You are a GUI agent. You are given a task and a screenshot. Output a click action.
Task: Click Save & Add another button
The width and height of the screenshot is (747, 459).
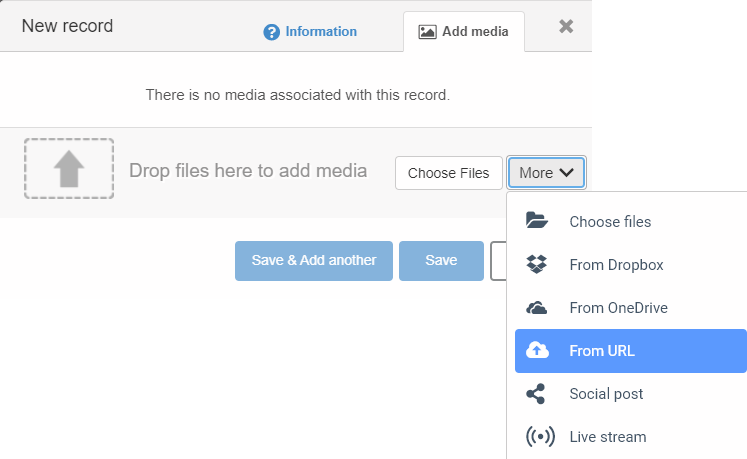314,261
